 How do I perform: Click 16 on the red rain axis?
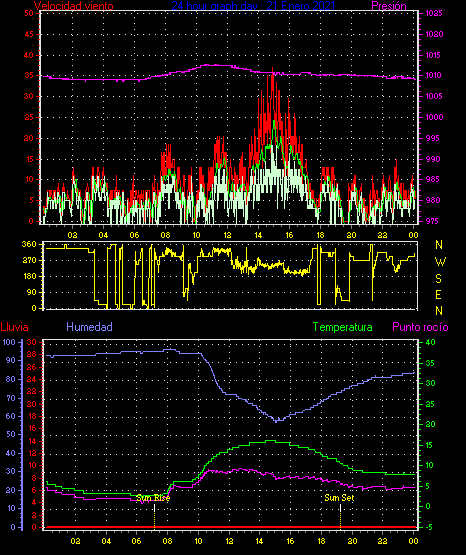32,428
